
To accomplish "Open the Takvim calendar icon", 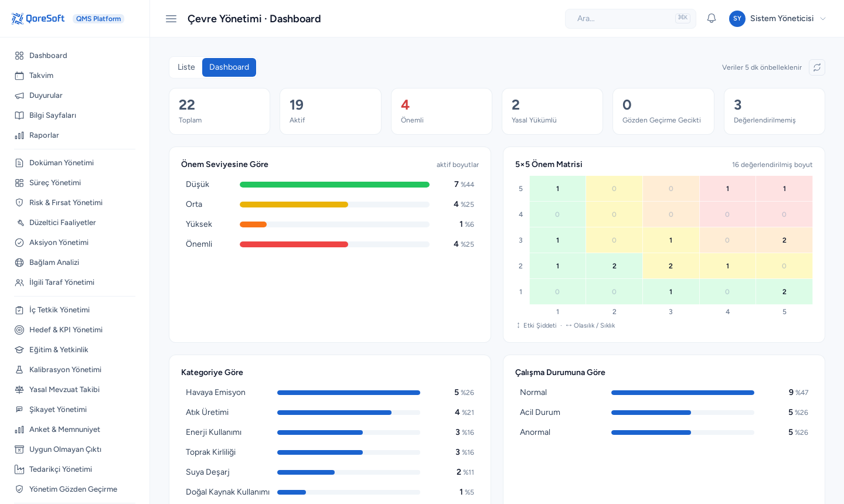I will pyautogui.click(x=19, y=76).
